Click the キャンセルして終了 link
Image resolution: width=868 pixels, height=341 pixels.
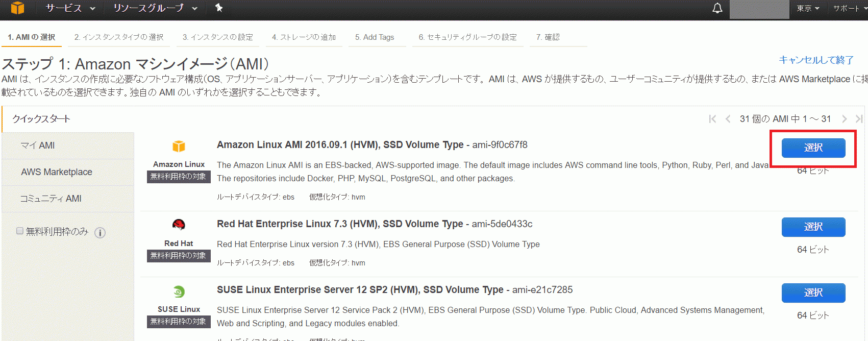(816, 60)
